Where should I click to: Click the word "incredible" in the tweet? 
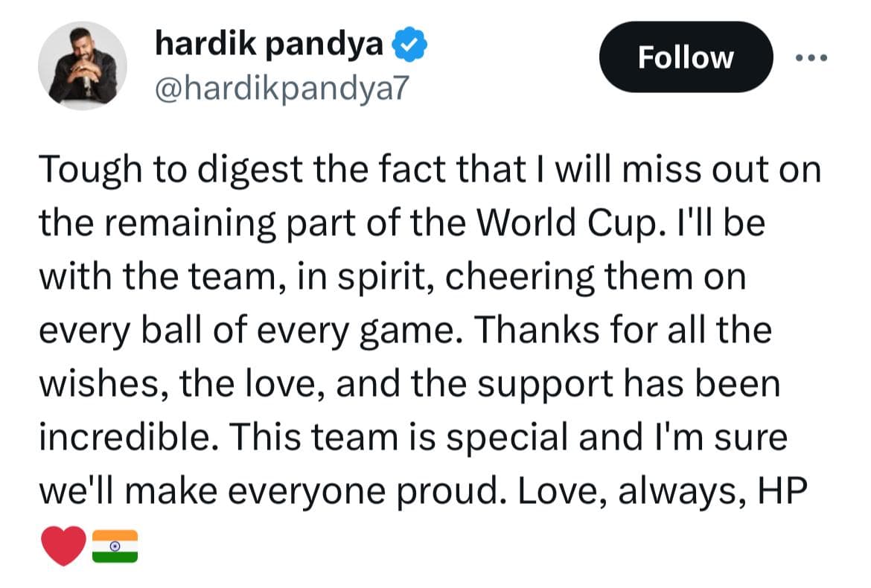pos(125,437)
